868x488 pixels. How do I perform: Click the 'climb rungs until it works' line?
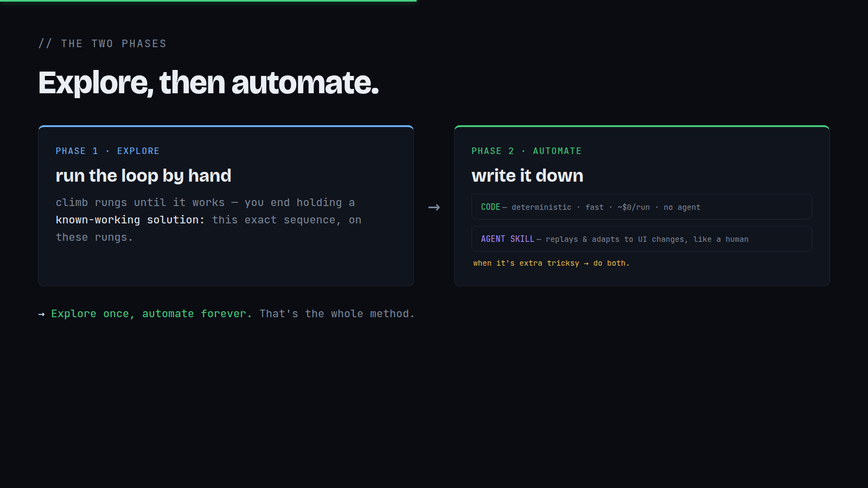[140, 202]
